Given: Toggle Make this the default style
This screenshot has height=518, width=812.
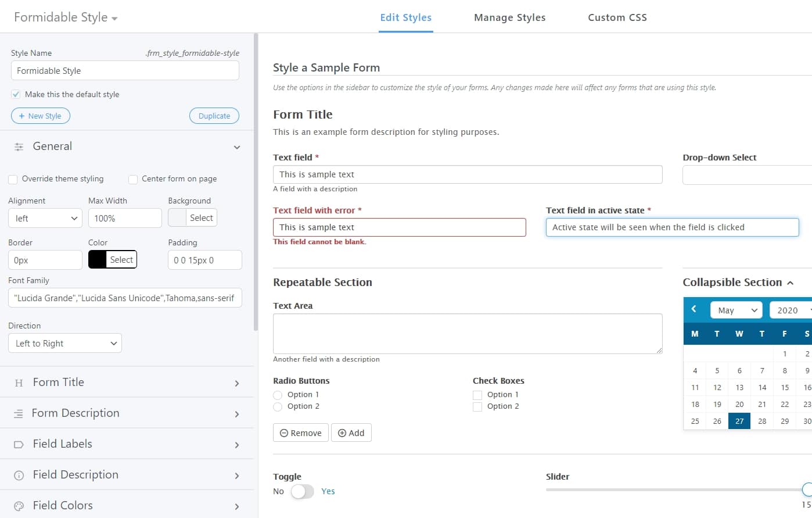Looking at the screenshot, I should tap(16, 94).
